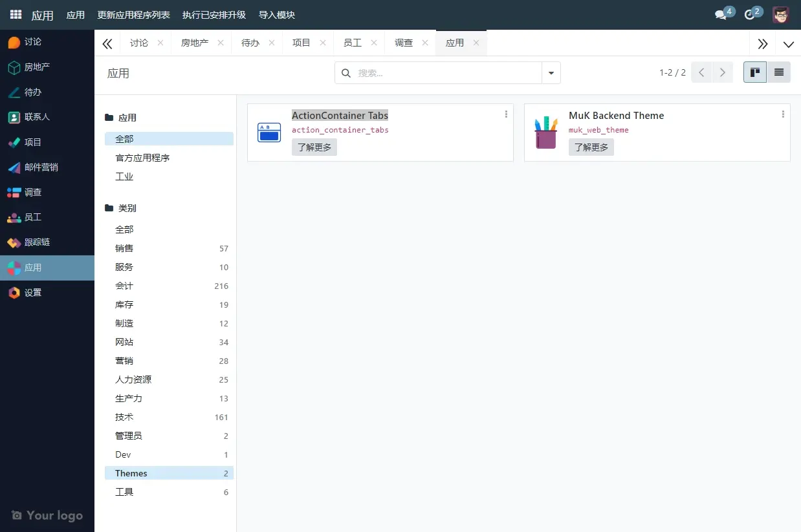This screenshot has height=532, width=801.
Task: Open the 调查 sidebar icon
Action: pyautogui.click(x=14, y=193)
